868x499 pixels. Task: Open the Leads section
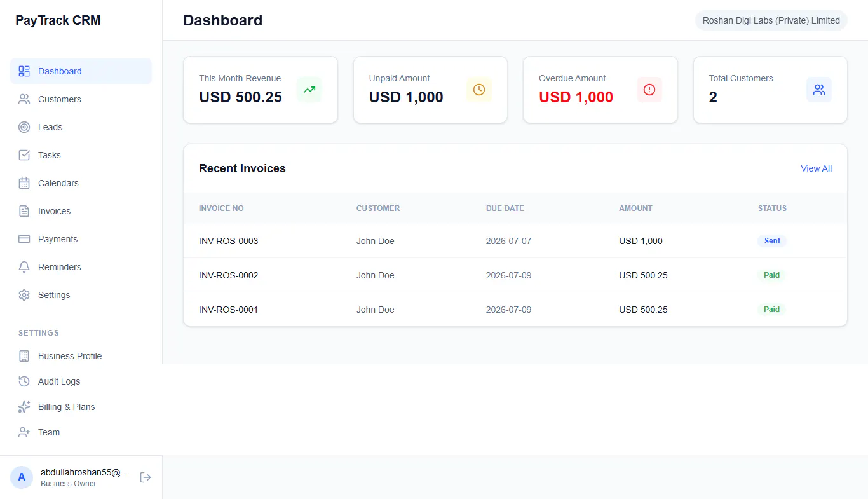point(81,127)
